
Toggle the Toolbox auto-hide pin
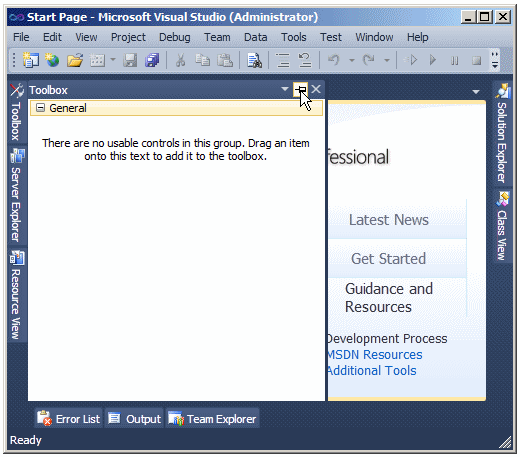[300, 89]
